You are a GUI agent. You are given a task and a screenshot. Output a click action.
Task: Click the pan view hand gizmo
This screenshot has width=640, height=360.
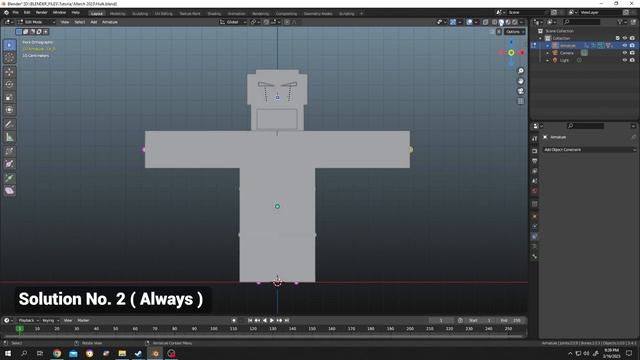(520, 81)
